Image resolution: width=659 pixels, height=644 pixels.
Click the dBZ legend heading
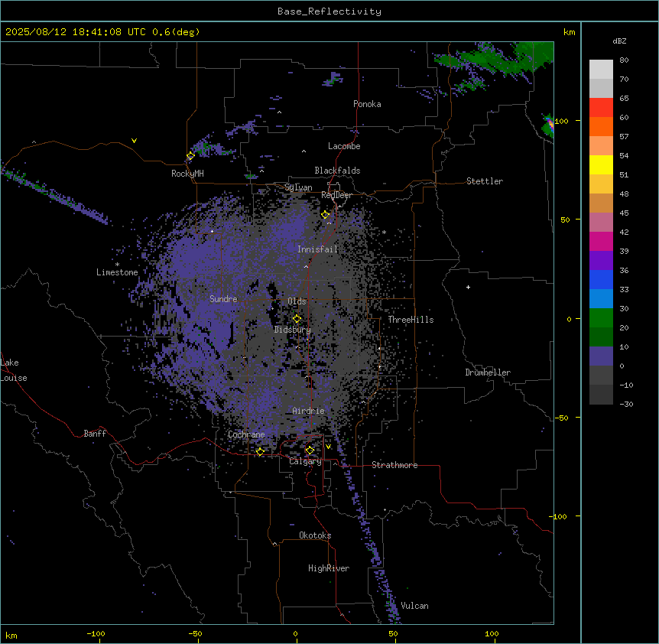(x=619, y=41)
